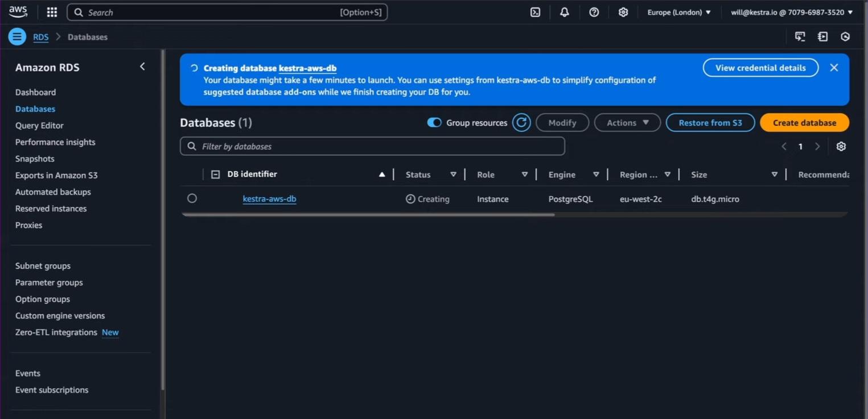
Task: Go to Custom engine versions
Action: pyautogui.click(x=60, y=316)
